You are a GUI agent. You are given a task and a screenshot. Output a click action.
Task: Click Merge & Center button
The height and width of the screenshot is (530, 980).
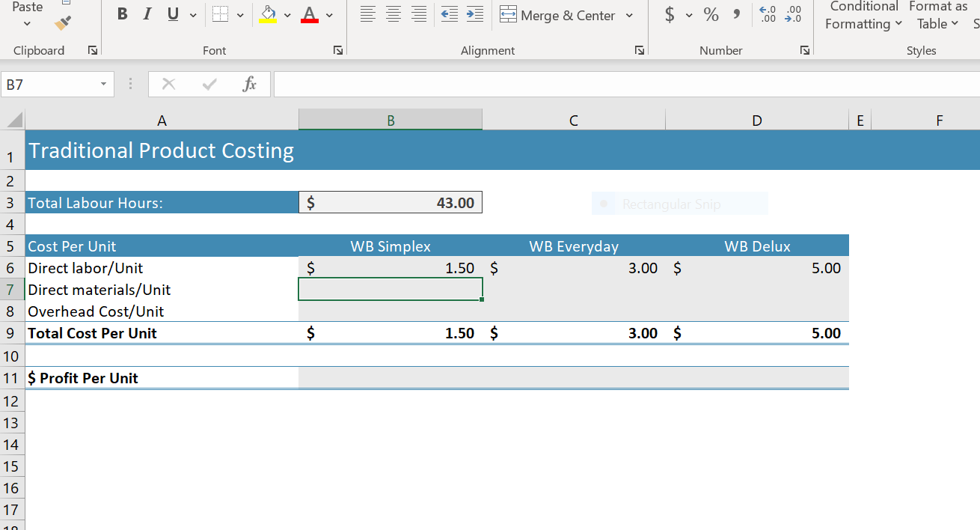(557, 15)
